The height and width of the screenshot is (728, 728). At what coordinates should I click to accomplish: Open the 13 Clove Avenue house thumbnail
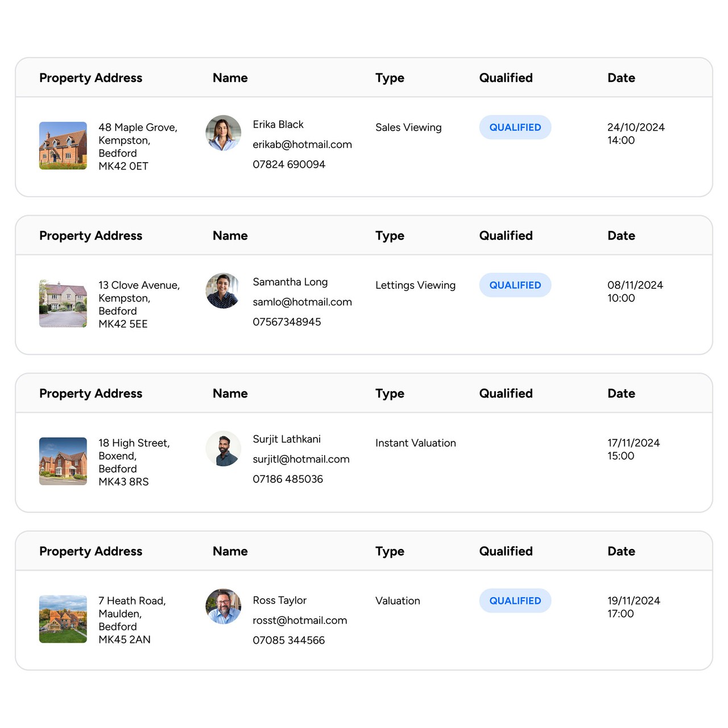click(x=63, y=304)
